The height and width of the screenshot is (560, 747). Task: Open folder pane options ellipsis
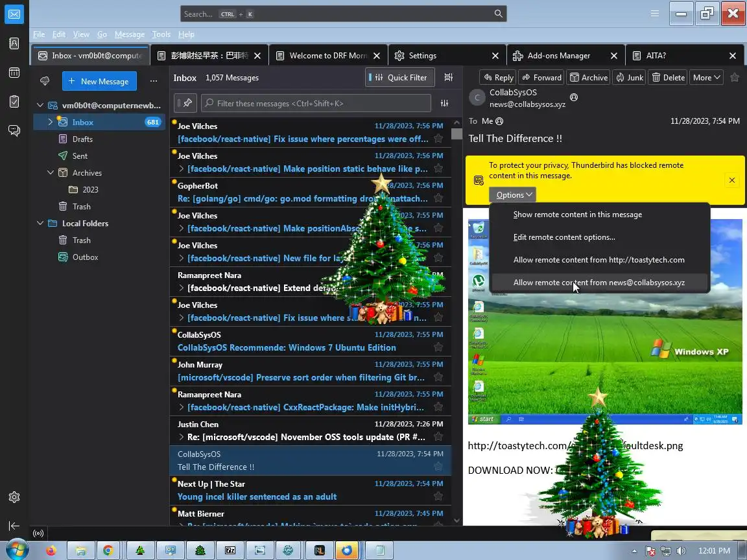tap(154, 81)
